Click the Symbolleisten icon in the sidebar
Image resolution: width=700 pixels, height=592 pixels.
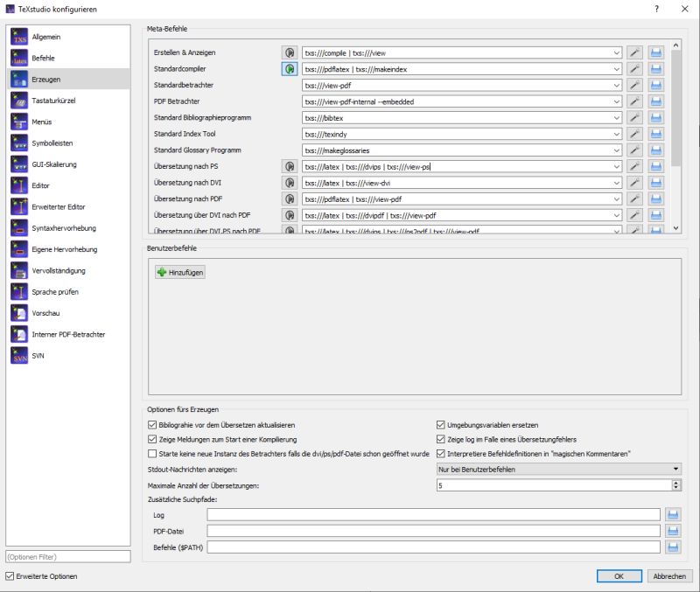coord(18,142)
